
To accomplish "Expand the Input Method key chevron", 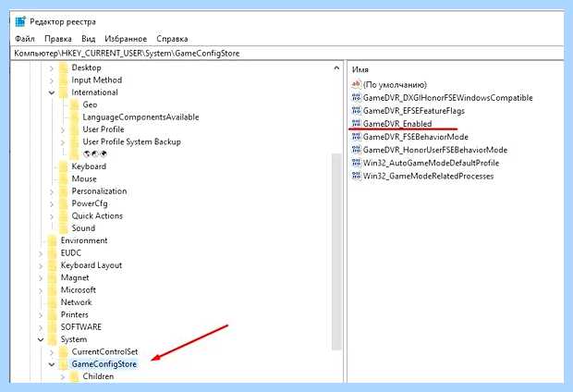I will (52, 80).
